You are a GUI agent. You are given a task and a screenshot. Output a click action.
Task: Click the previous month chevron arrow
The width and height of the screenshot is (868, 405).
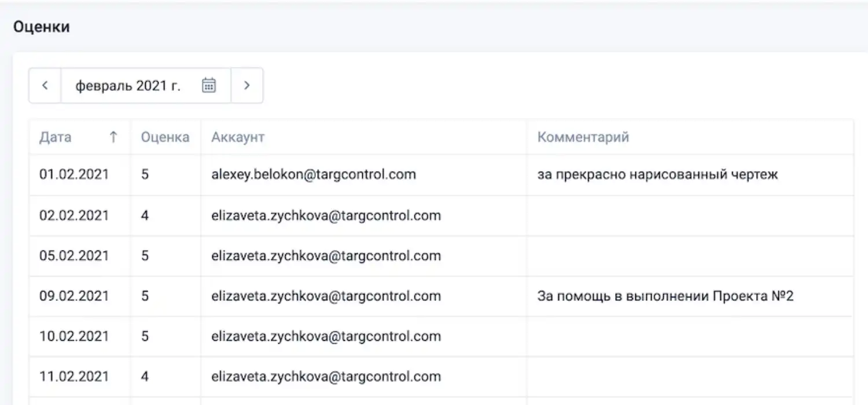tap(45, 85)
